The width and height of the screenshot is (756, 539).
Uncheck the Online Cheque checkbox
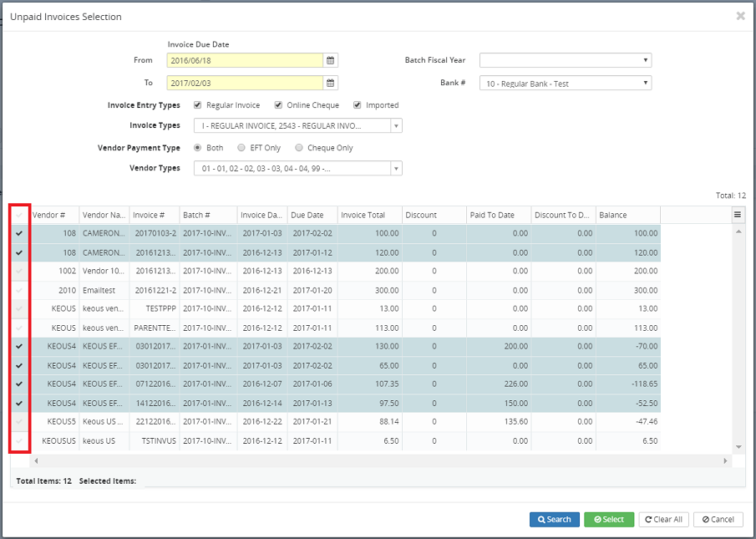click(x=279, y=105)
